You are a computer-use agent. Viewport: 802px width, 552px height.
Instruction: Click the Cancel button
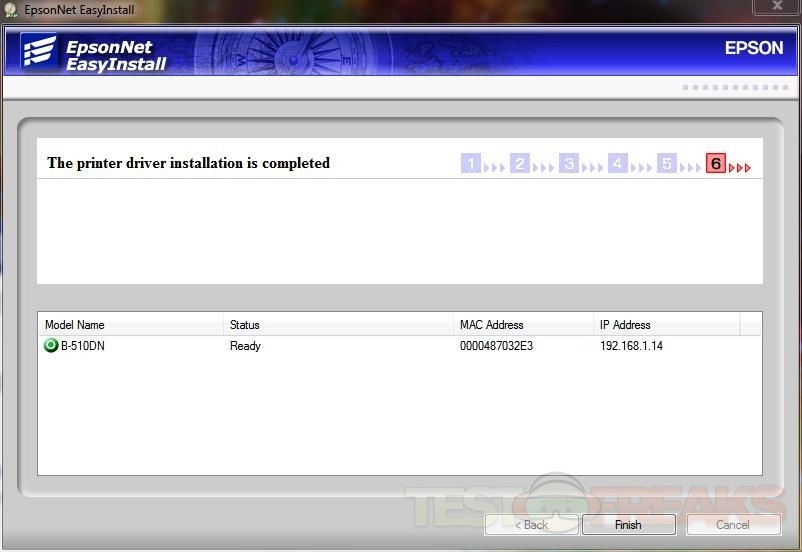point(732,525)
